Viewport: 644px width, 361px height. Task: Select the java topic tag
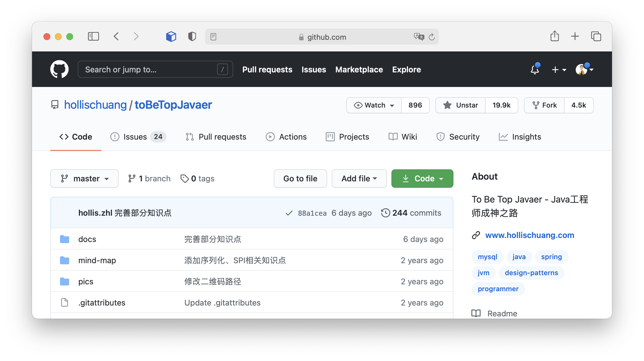[x=519, y=257]
